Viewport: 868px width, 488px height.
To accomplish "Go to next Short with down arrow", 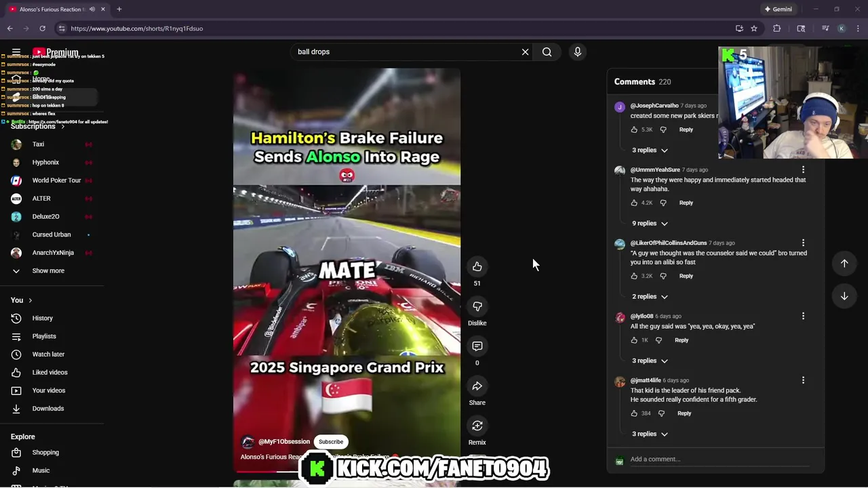I will (x=844, y=296).
